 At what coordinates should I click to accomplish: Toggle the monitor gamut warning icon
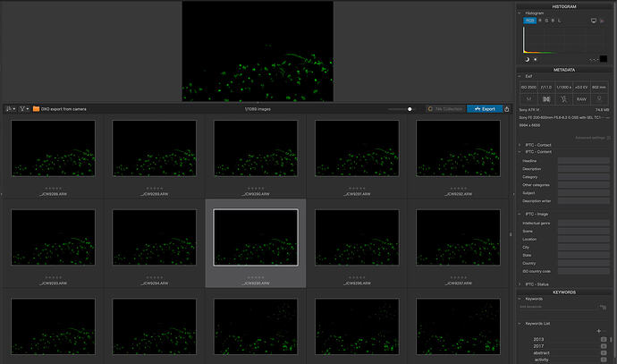(x=594, y=21)
